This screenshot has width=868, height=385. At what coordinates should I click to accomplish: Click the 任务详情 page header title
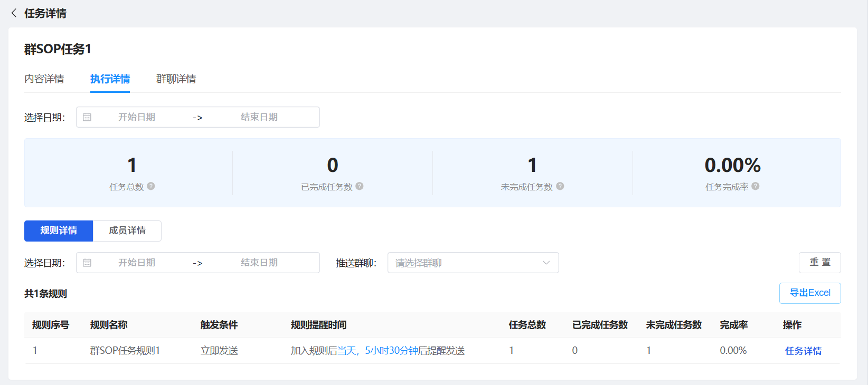[x=45, y=13]
